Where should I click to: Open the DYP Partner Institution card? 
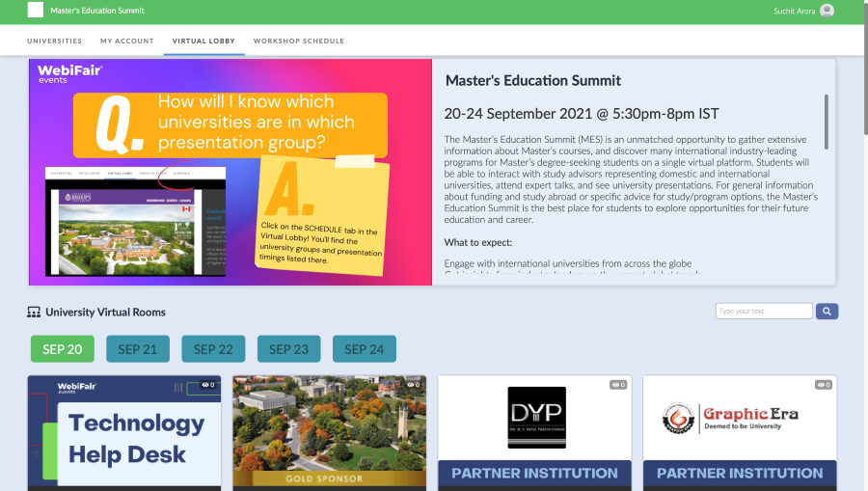[x=534, y=433]
